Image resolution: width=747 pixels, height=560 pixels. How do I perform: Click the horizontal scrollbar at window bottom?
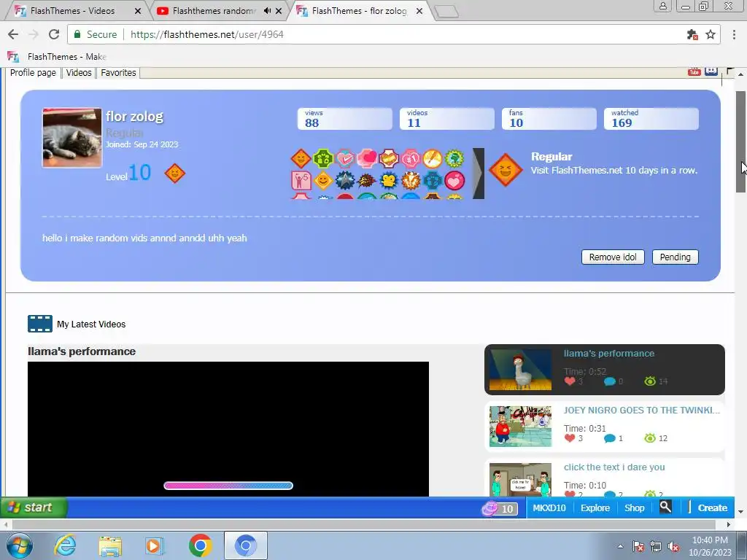pos(363,524)
